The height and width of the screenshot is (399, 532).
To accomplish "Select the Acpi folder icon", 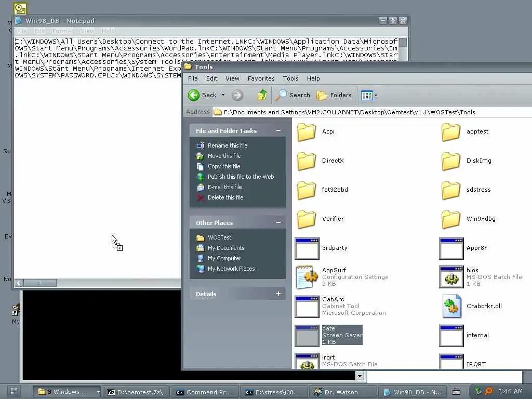I will [307, 131].
